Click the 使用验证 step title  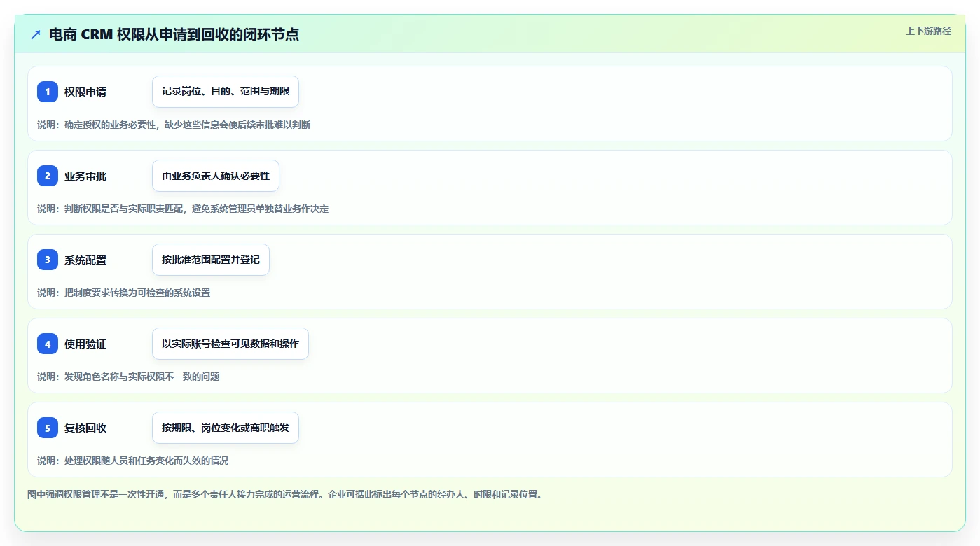click(85, 344)
